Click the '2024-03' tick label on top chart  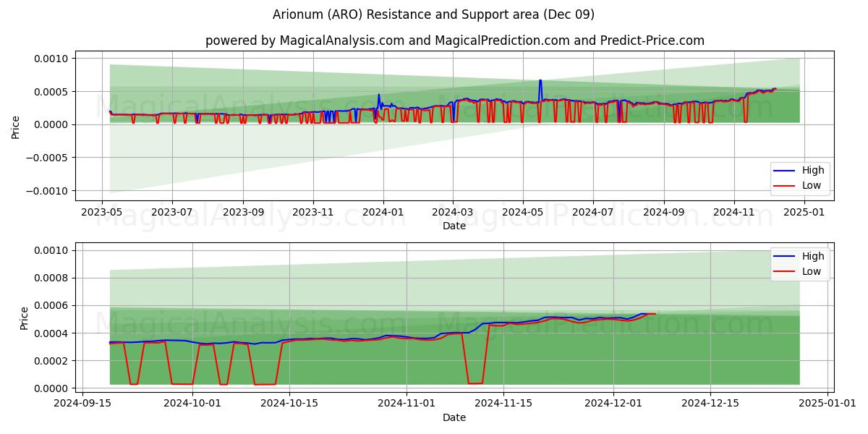point(452,213)
